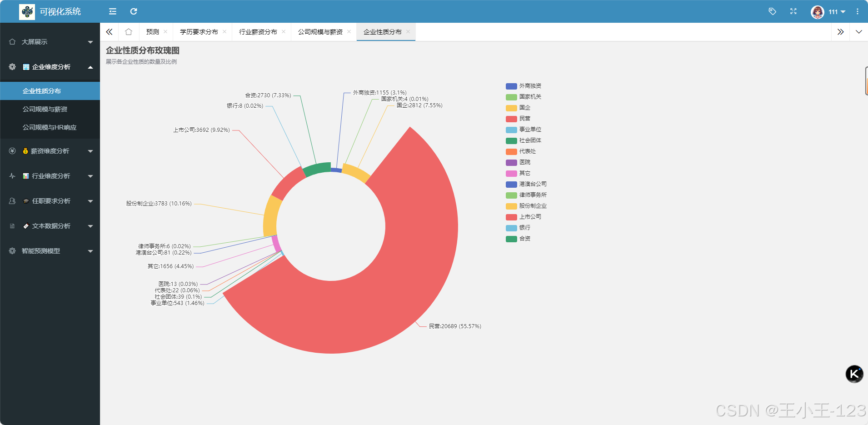Click the yen coin icon beside 薪资维度分析

[x=12, y=151]
